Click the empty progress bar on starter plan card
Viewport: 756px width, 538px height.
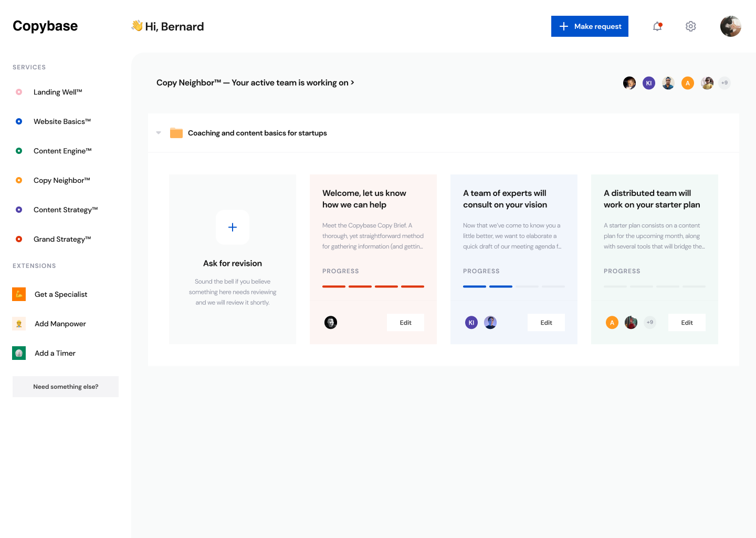tap(655, 286)
